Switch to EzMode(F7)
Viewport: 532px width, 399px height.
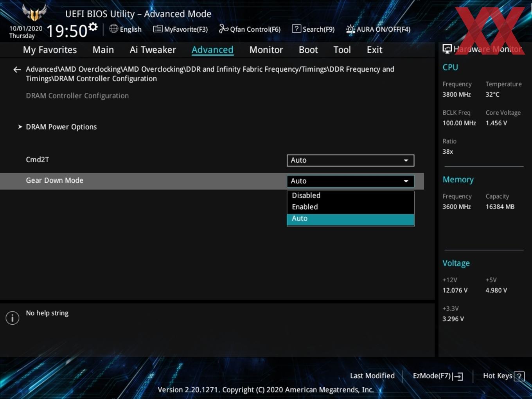438,376
